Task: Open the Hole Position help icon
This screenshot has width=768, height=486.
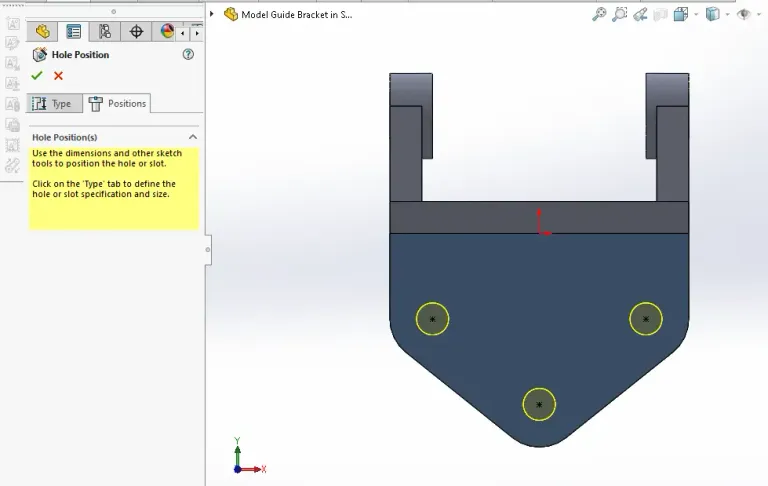Action: [x=188, y=55]
